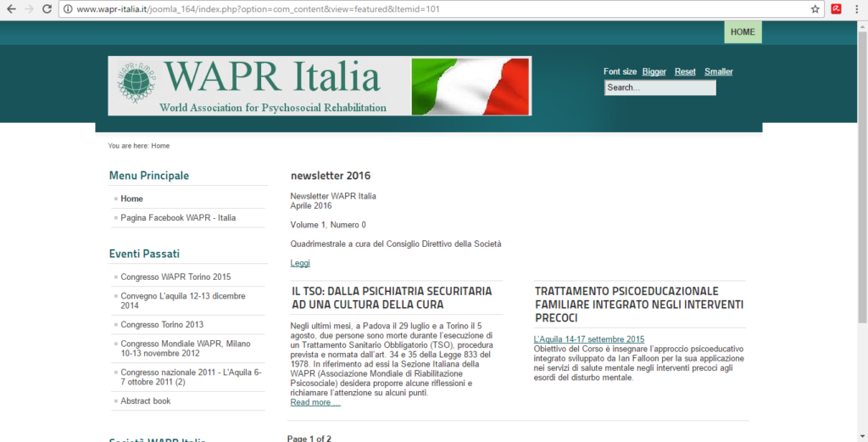
Task: Open L'Aquila 14-17 settembre 2015 link
Action: [x=589, y=339]
